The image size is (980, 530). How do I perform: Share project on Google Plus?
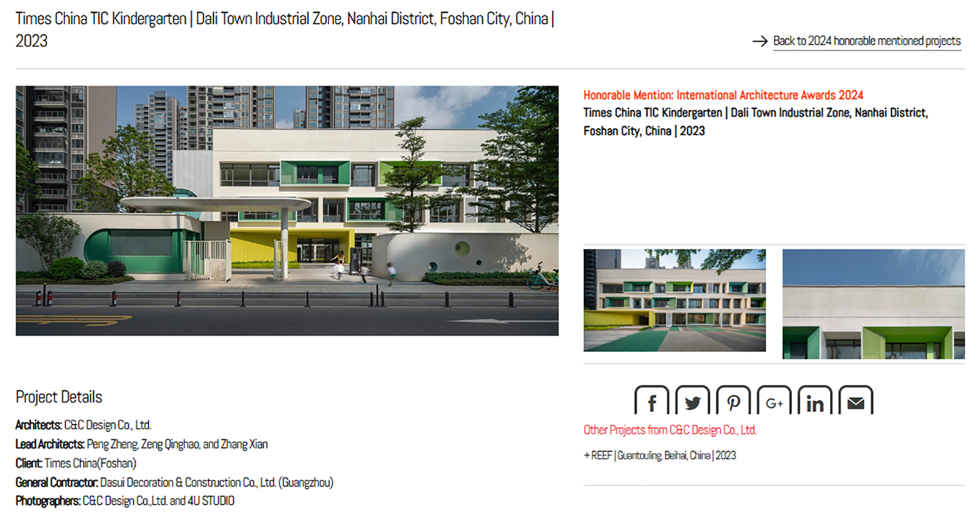click(x=774, y=401)
